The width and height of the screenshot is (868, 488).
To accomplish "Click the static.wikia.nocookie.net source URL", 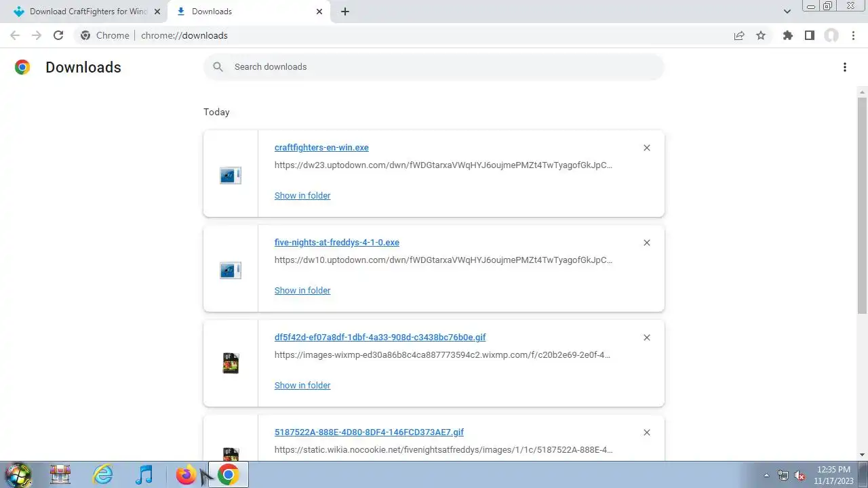I will 443,449.
